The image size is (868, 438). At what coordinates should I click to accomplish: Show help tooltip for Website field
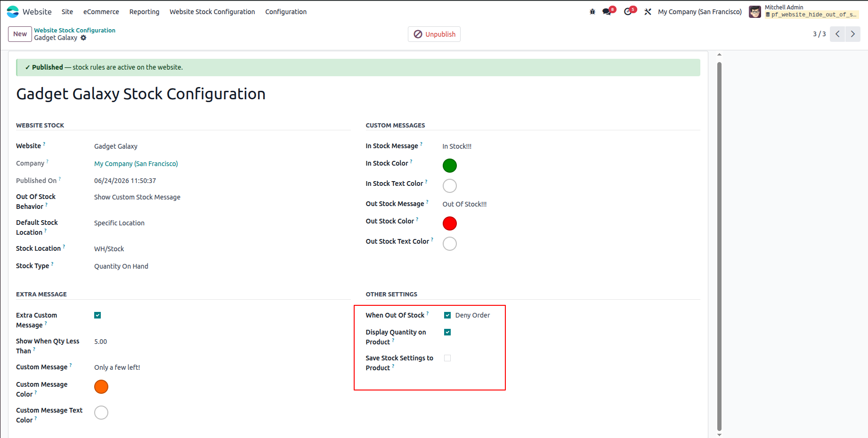[44, 144]
